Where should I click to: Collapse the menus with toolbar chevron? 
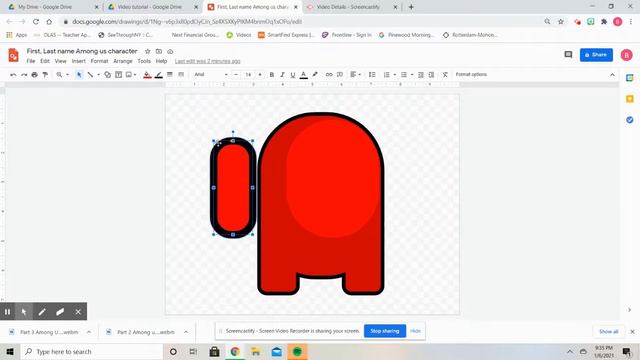point(612,75)
